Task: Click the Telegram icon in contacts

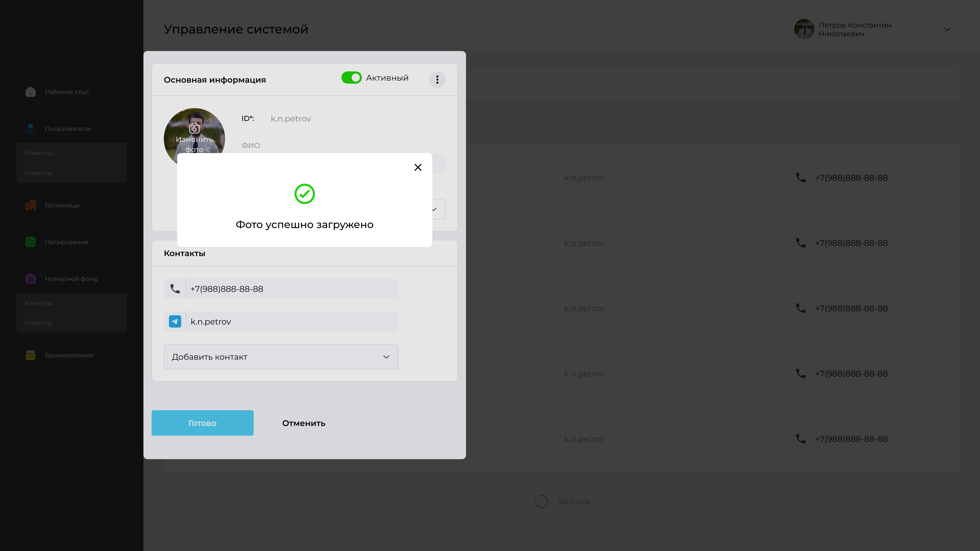Action: [175, 321]
